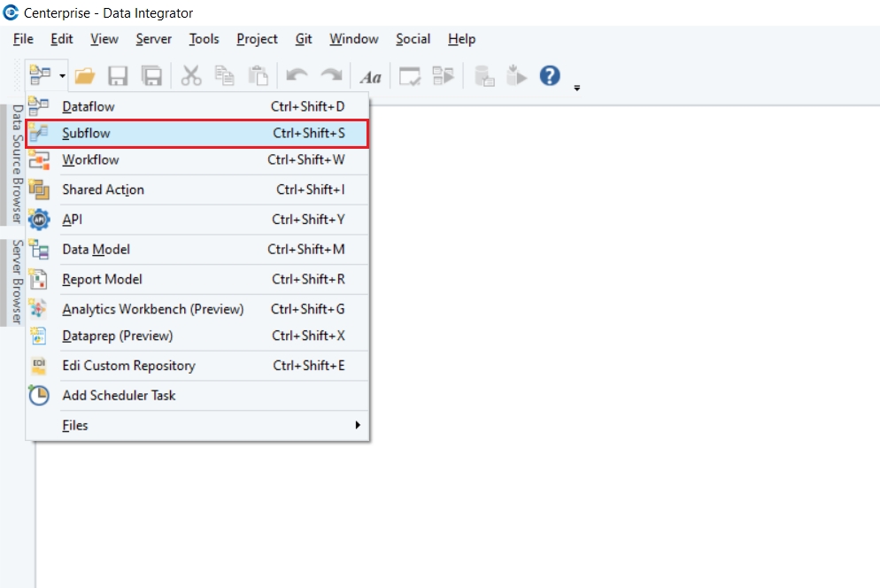Click the Save disk icon in toolbar
This screenshot has height=588, width=880.
coord(118,76)
